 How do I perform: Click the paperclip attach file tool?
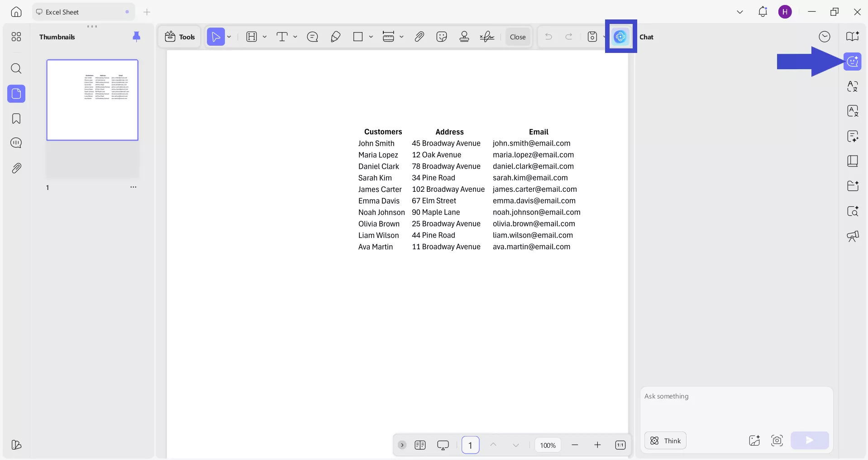point(419,37)
